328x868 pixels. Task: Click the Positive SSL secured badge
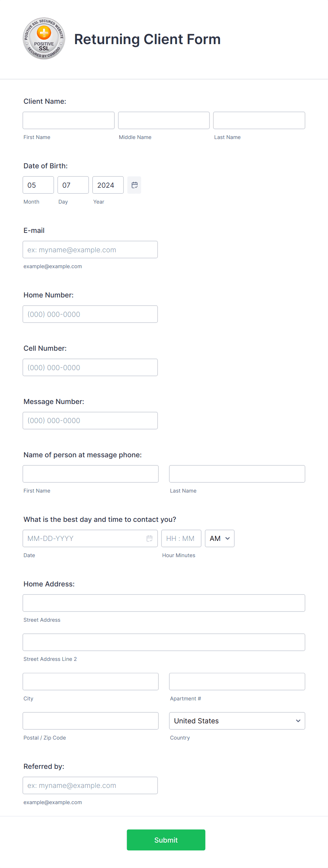coord(44,38)
